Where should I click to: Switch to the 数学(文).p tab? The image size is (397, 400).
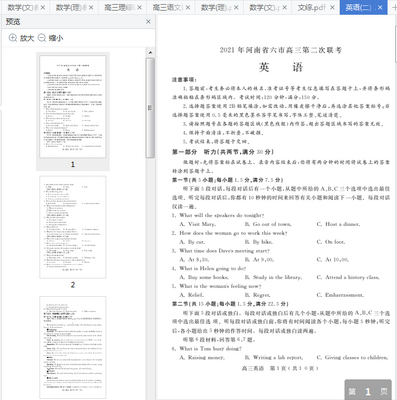point(265,7)
